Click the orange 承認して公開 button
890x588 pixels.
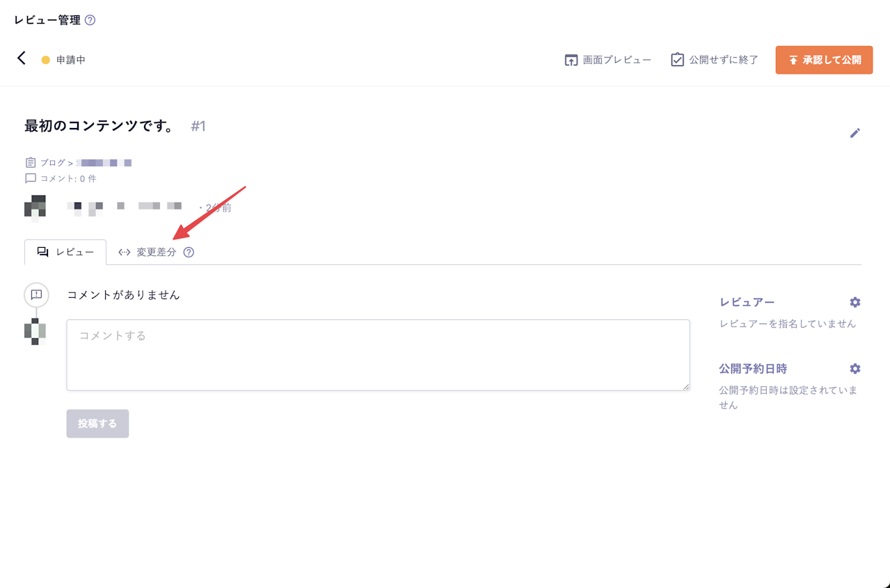click(x=824, y=60)
